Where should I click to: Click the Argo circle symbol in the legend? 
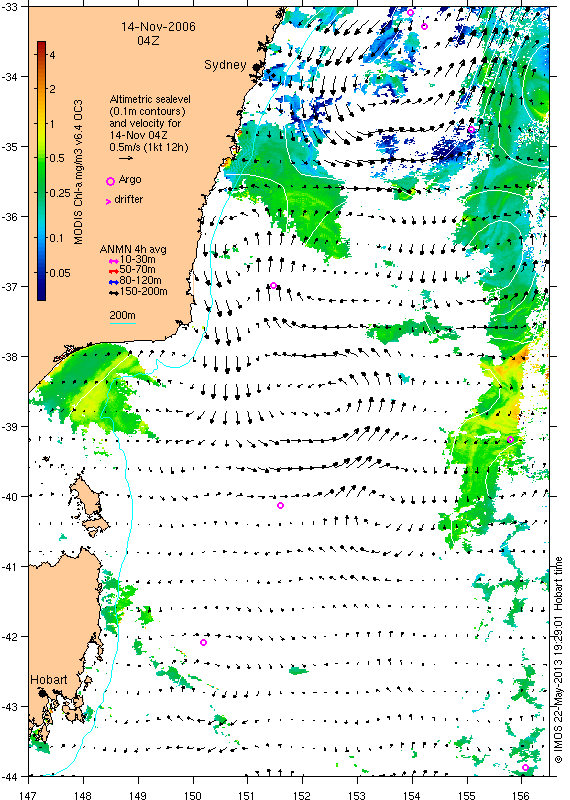110,181
